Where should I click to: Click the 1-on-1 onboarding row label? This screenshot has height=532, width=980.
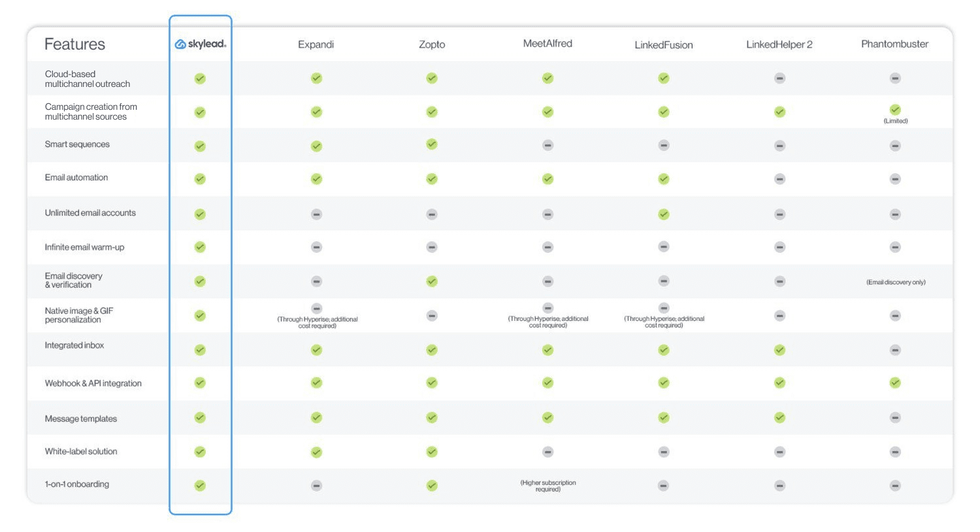coord(76,484)
